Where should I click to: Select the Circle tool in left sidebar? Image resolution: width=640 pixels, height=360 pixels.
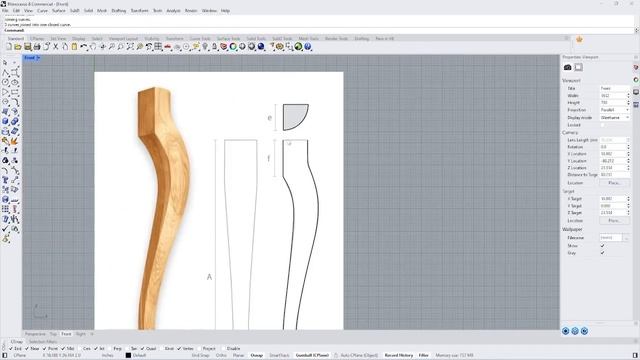tap(5, 82)
